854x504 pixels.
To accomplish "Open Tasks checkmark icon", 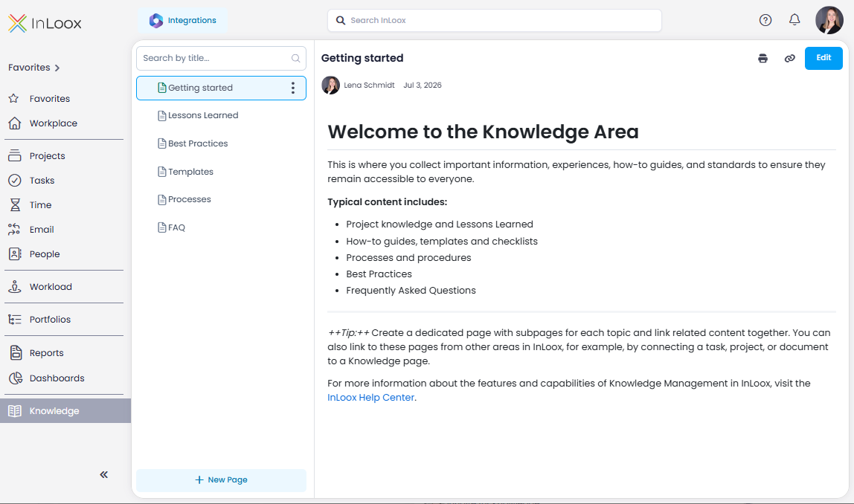I will tap(15, 180).
